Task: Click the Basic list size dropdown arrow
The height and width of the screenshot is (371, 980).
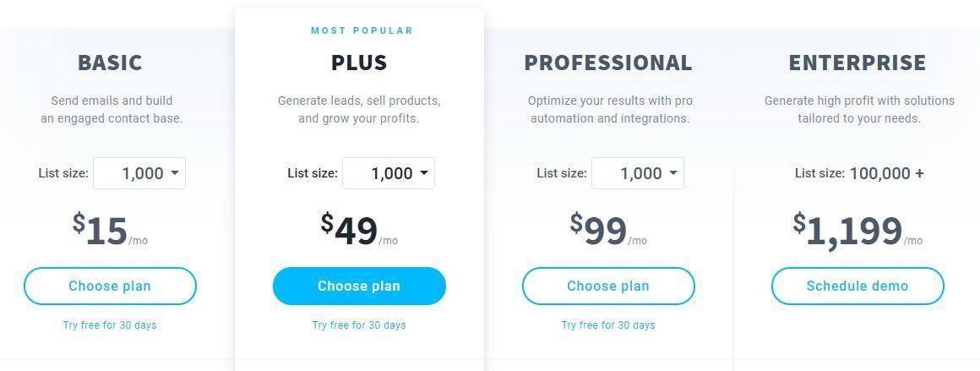Action: [x=174, y=172]
